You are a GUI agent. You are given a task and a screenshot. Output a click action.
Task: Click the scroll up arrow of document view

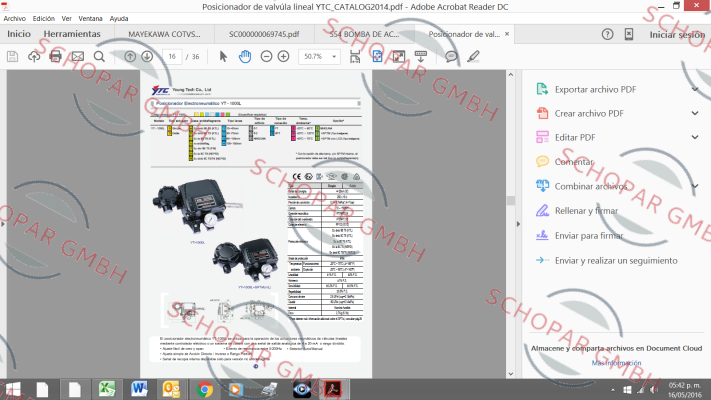[511, 74]
